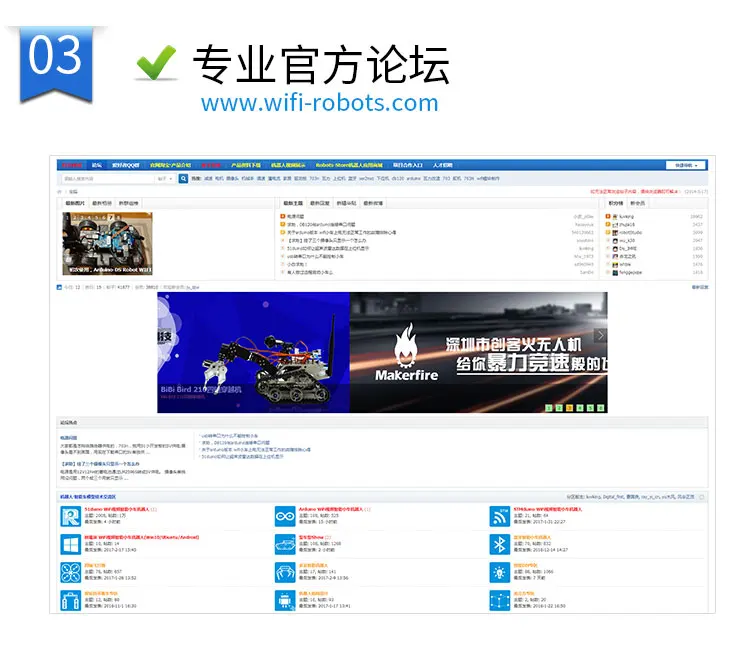Open the 3D cube forum board icon
This screenshot has width=750, height=646.
point(499,601)
